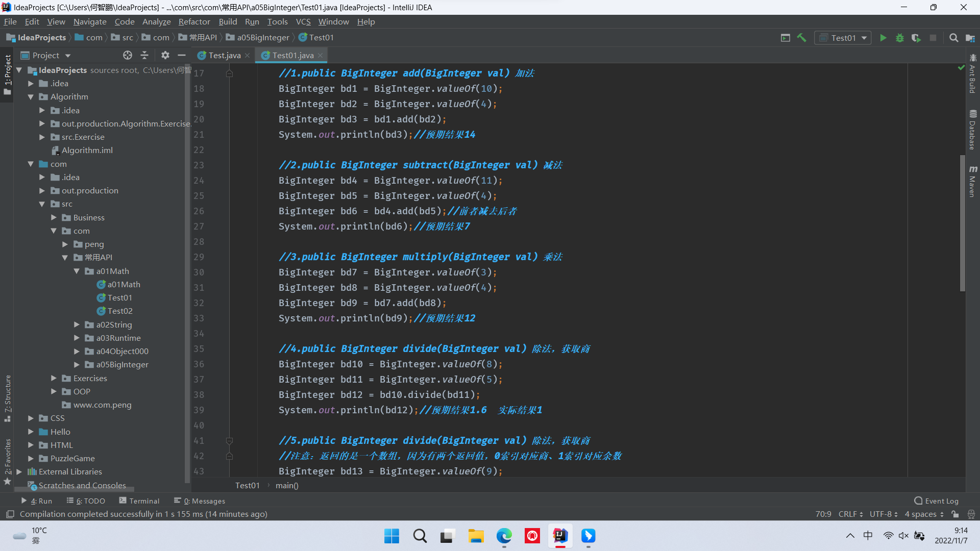Run with coverage shield icon
This screenshot has width=980, height=551.
click(x=916, y=38)
